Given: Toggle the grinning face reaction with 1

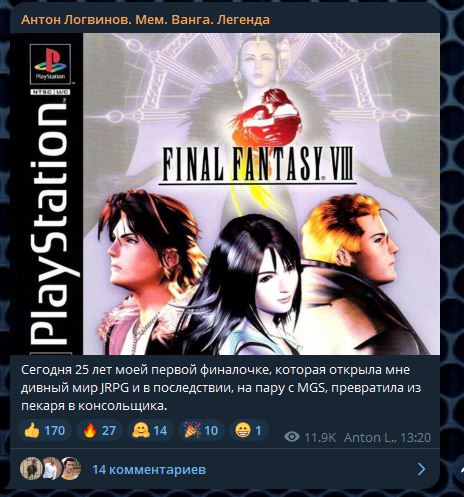Looking at the screenshot, I should [x=249, y=430].
